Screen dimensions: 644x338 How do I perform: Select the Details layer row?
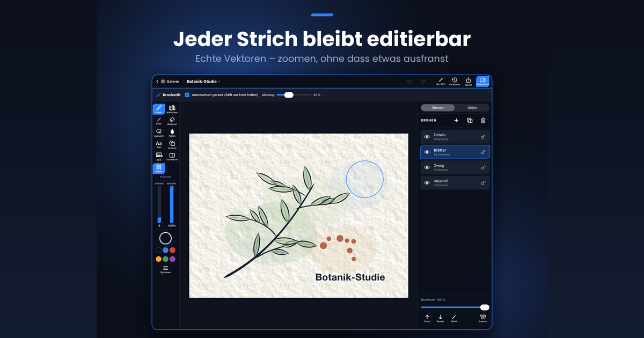click(455, 137)
